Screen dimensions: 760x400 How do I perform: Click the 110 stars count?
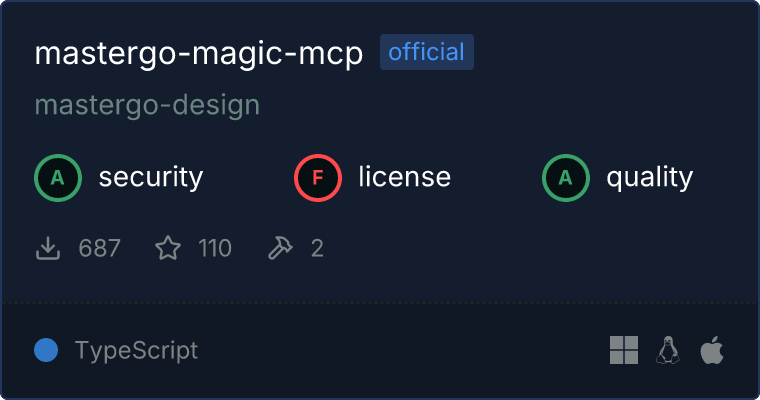coord(215,248)
